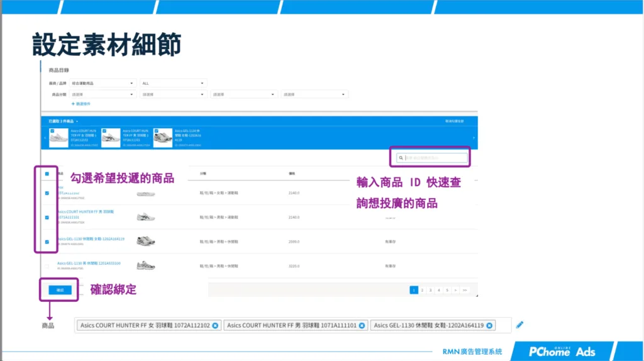The image size is (644, 361).
Task: Click the Asics COURT HUNTER FF 男 tag text
Action: pos(292,325)
